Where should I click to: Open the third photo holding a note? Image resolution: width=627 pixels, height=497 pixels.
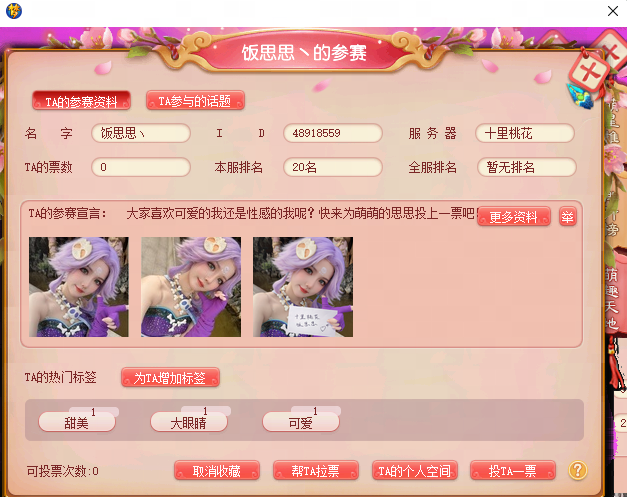pos(303,287)
